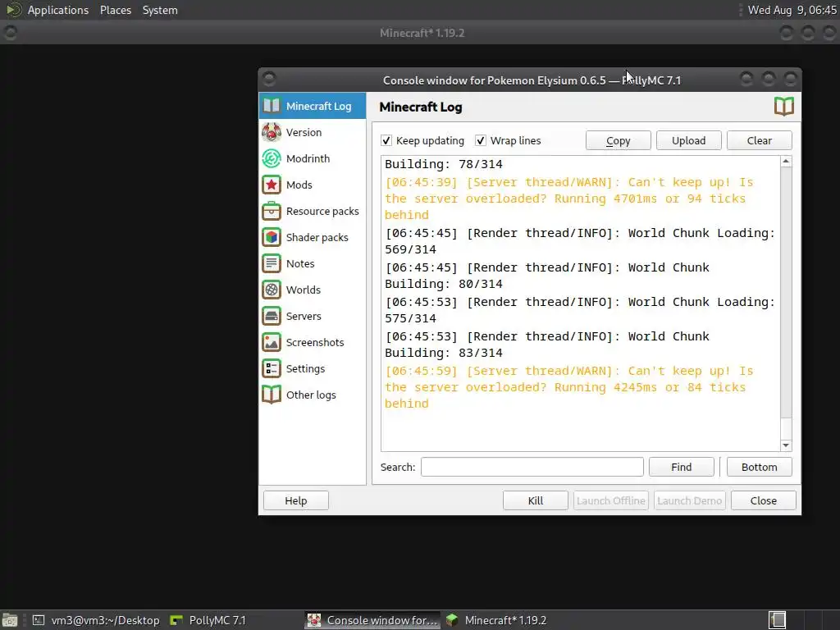The height and width of the screenshot is (630, 840).
Task: Click the log scrollbar down arrow
Action: [x=786, y=445]
